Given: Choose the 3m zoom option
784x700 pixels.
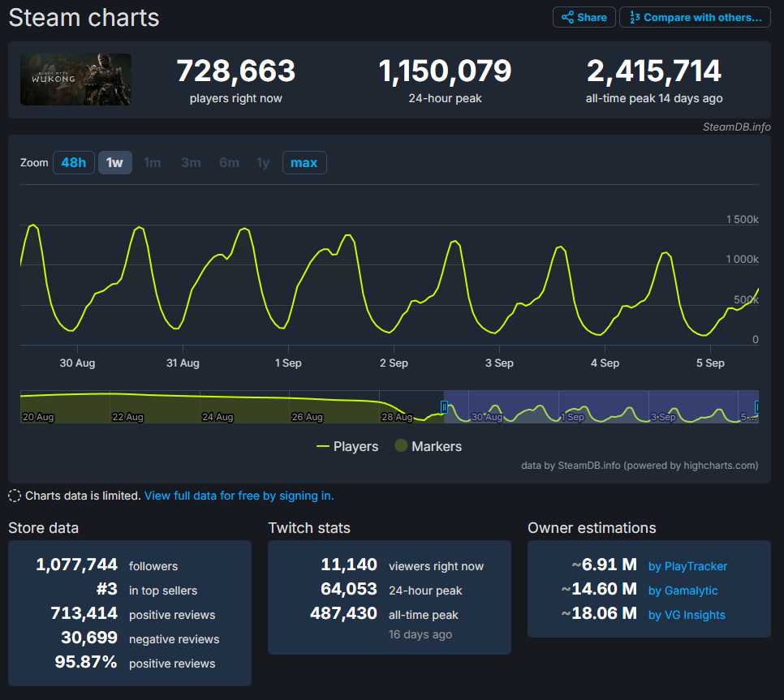Looking at the screenshot, I should [191, 162].
